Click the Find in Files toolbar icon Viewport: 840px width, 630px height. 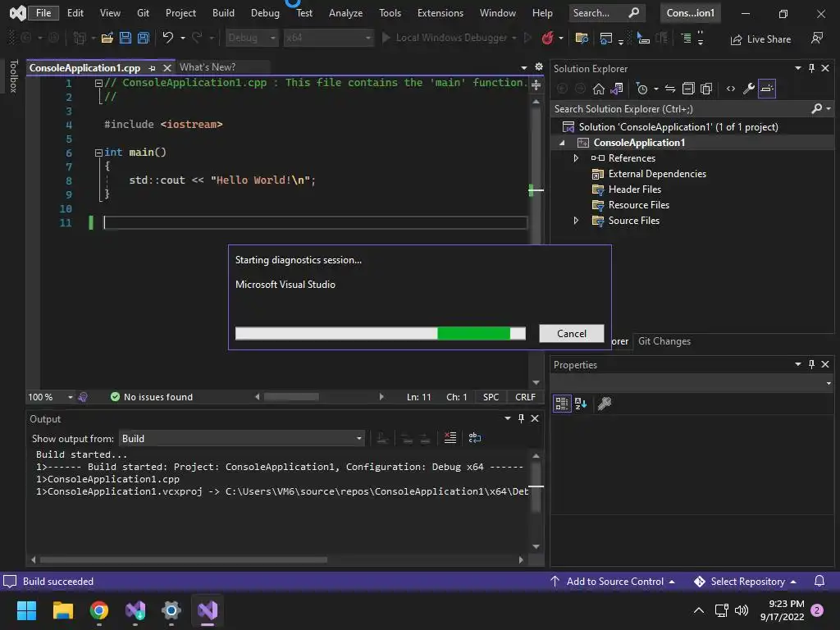582,38
